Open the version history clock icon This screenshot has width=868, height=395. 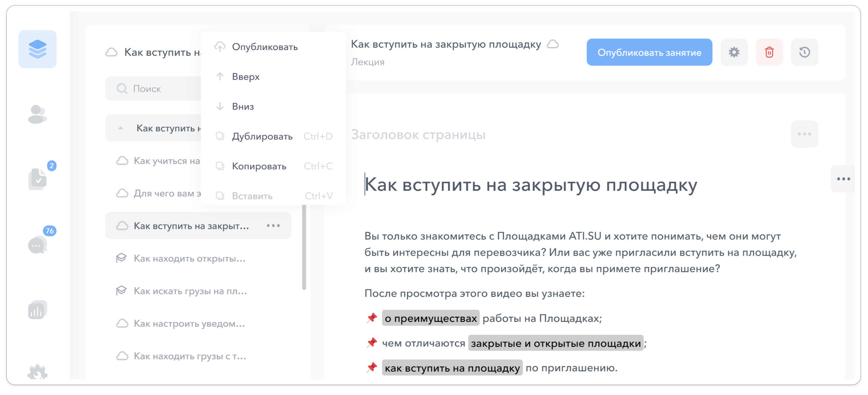804,52
